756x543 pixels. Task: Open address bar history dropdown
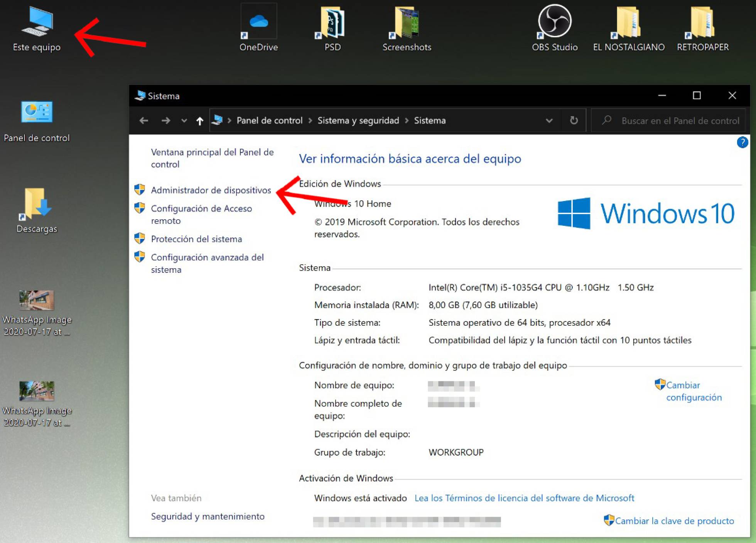(x=549, y=121)
